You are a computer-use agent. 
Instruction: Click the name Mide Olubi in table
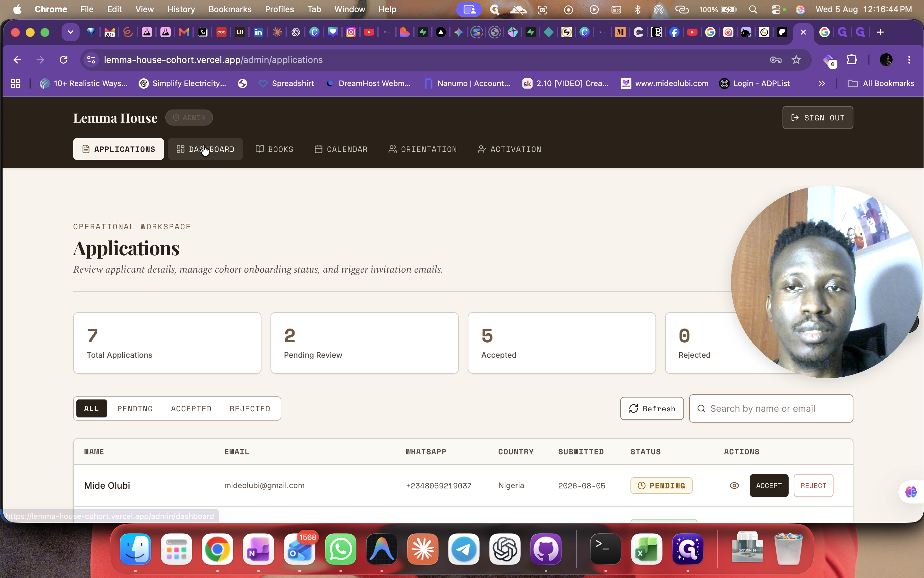[x=107, y=486]
